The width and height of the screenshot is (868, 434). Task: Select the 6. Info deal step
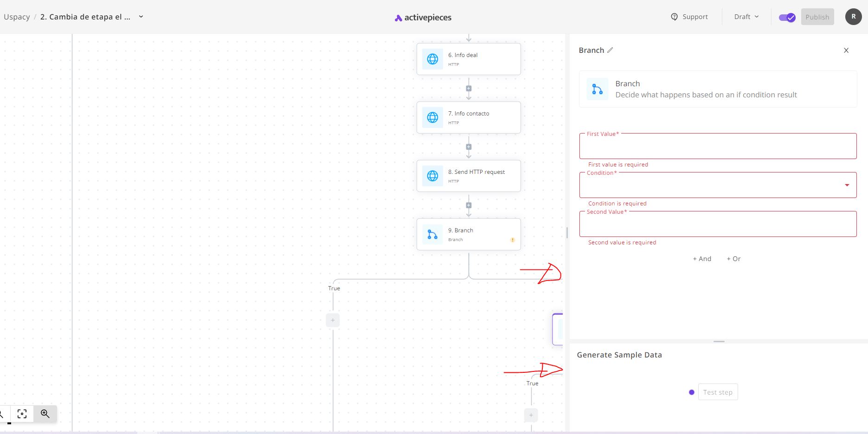(469, 59)
